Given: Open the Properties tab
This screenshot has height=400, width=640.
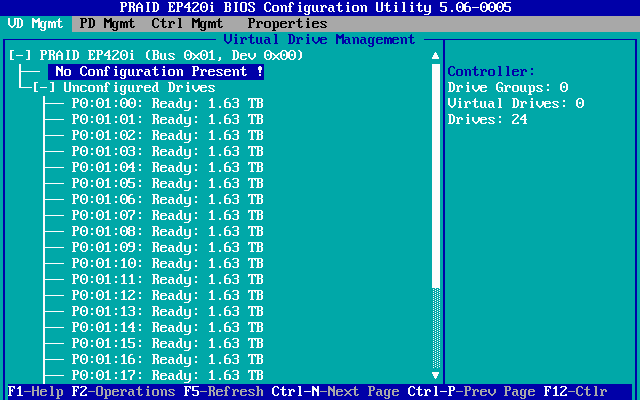Looking at the screenshot, I should pos(287,24).
